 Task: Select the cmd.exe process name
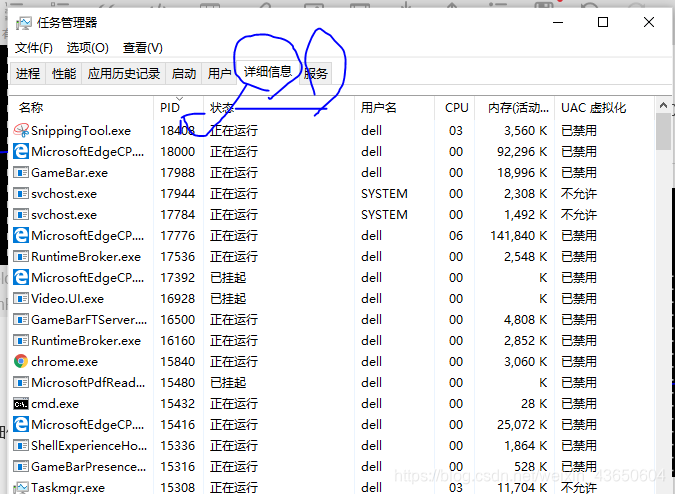[x=55, y=404]
